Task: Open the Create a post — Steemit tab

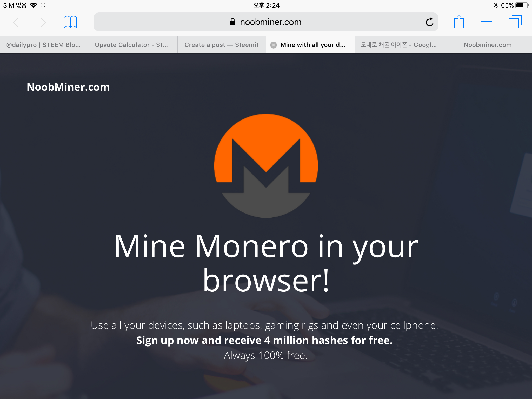Action: click(x=222, y=45)
